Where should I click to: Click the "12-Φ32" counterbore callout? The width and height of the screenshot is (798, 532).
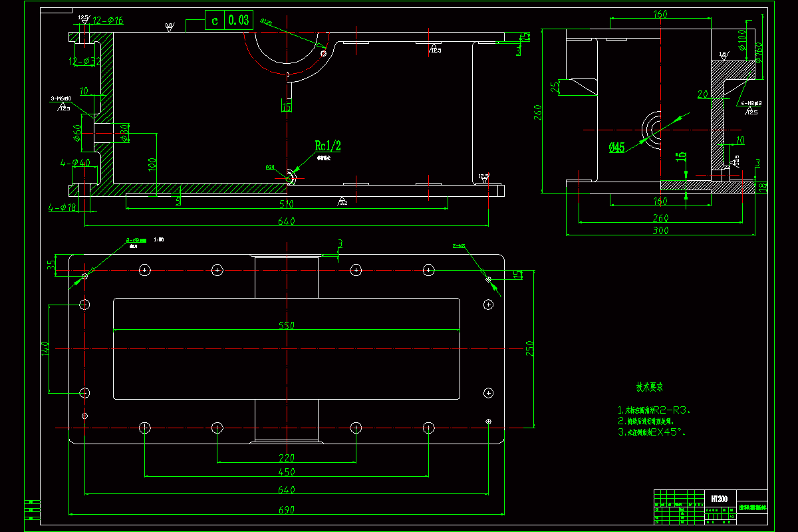coord(84,62)
